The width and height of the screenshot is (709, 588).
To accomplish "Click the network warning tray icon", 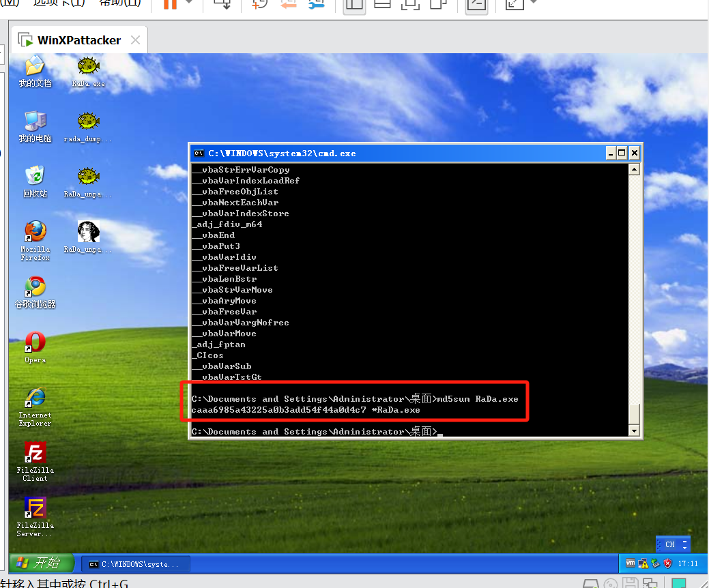I will [643, 563].
